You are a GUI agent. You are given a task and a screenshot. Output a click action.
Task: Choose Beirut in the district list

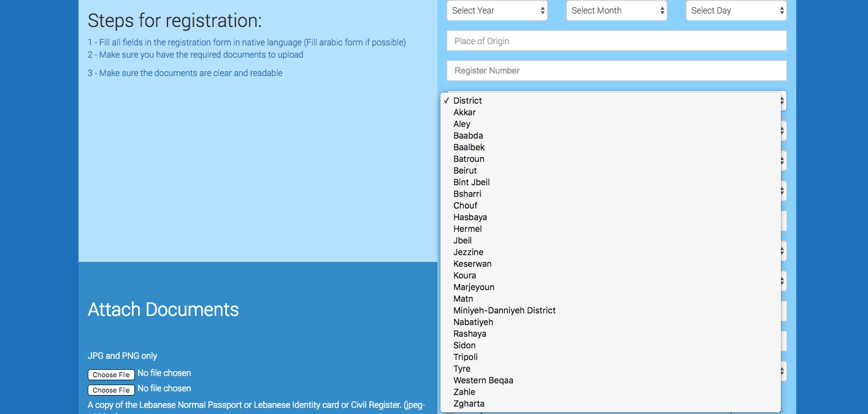pos(465,171)
